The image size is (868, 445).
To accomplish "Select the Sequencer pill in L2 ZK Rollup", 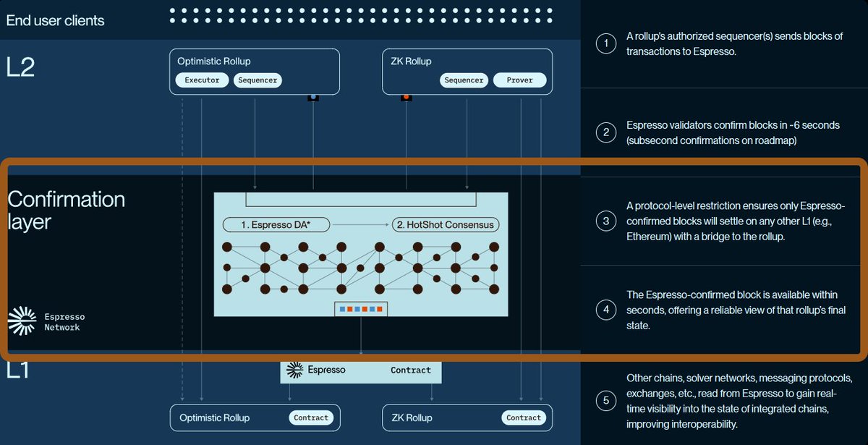I will 464,80.
